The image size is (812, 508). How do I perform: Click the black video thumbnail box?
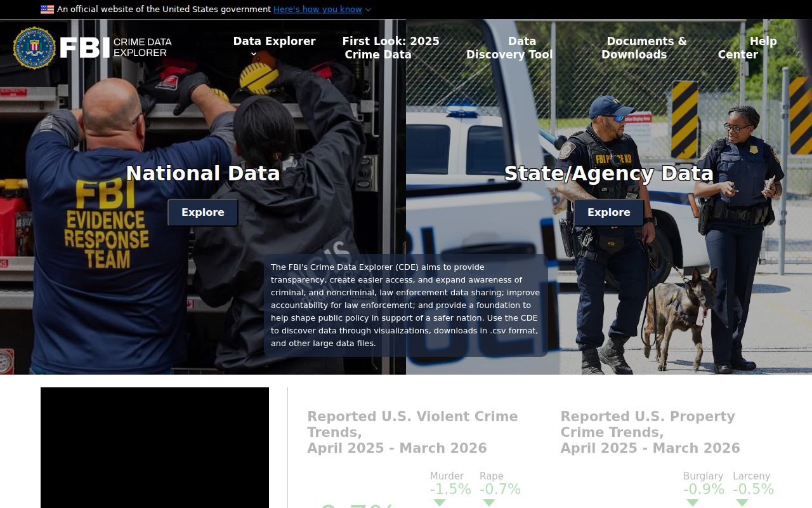click(x=155, y=448)
